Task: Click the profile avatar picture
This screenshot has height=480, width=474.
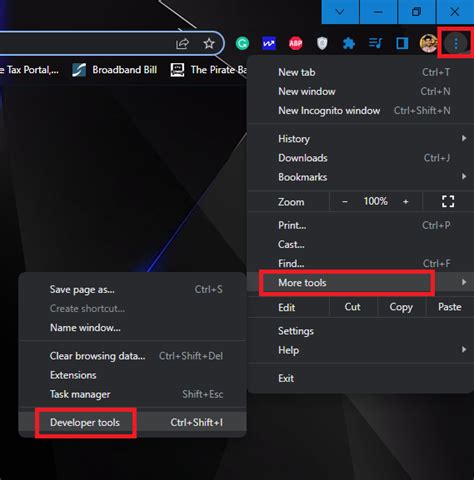Action: pyautogui.click(x=429, y=43)
